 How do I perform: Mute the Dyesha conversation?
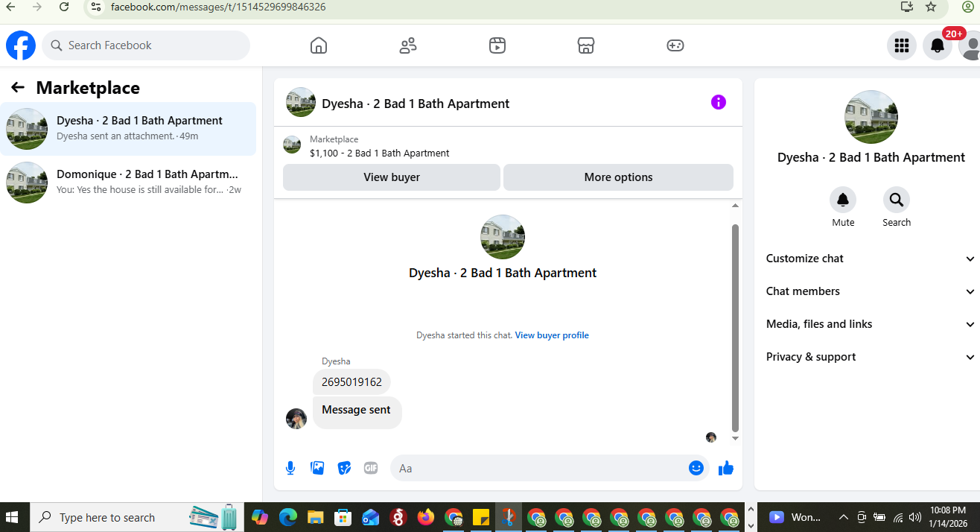pyautogui.click(x=843, y=200)
